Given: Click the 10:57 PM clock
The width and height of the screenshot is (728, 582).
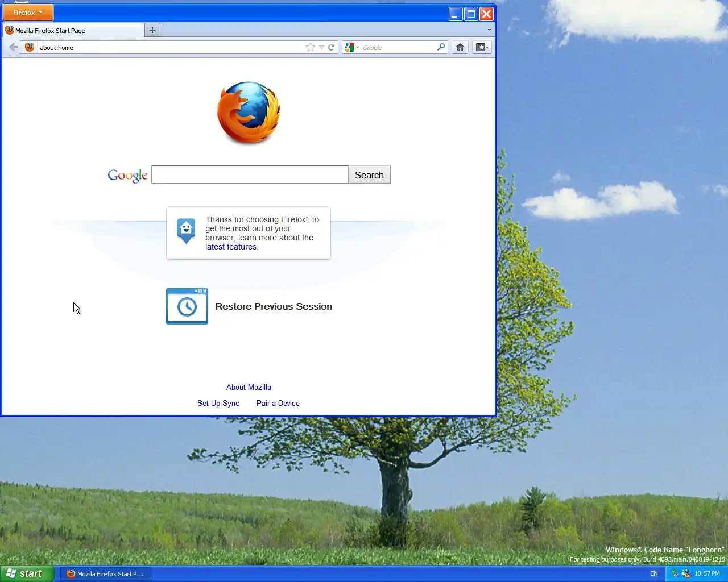Looking at the screenshot, I should [707, 574].
